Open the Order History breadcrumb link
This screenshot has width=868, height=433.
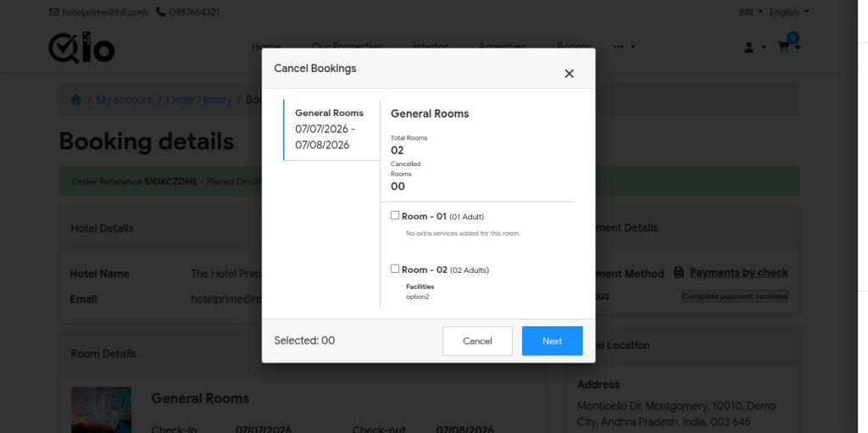click(199, 100)
